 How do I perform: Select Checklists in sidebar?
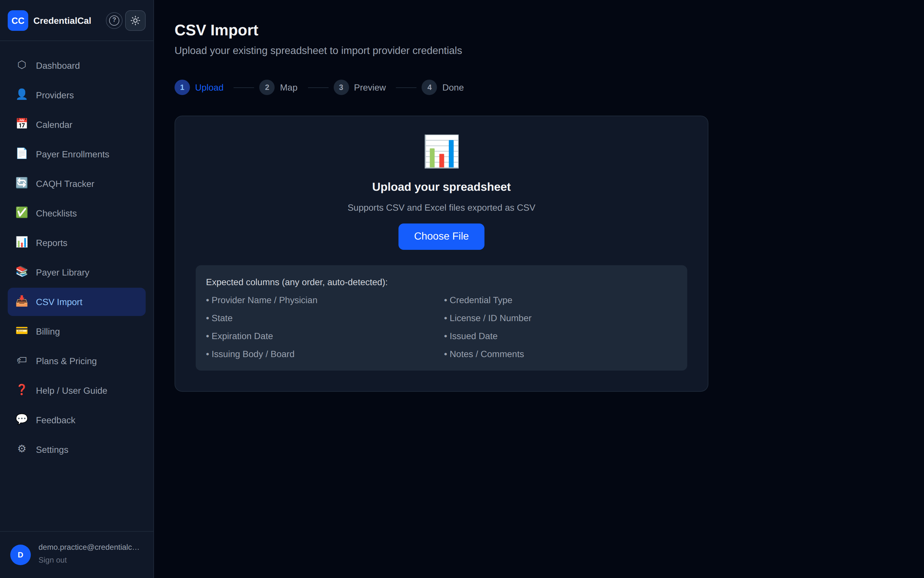(77, 213)
